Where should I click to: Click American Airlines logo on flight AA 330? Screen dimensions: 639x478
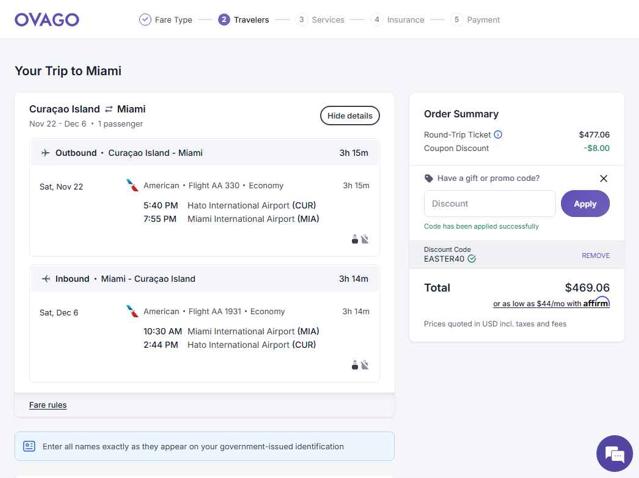pos(132,185)
